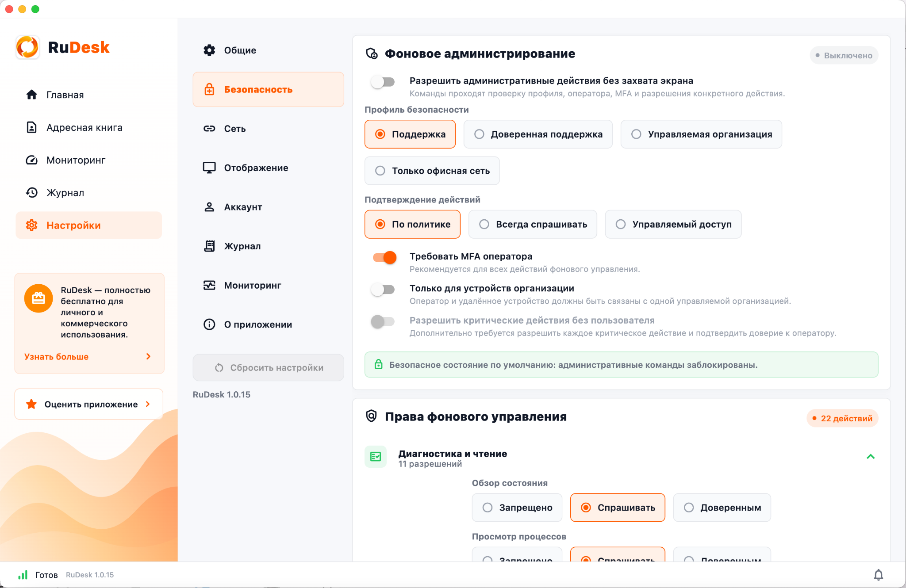Click the info icon beside О приложении
This screenshot has height=588, width=906.
[209, 325]
